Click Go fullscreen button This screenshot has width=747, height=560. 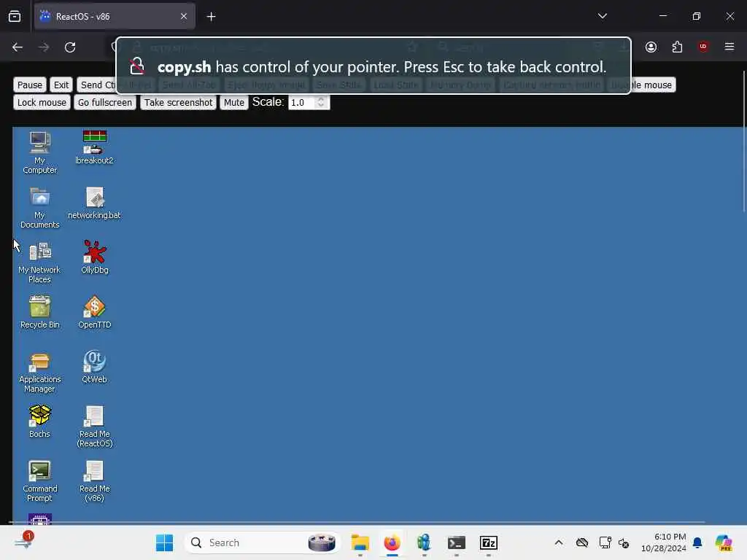click(105, 102)
